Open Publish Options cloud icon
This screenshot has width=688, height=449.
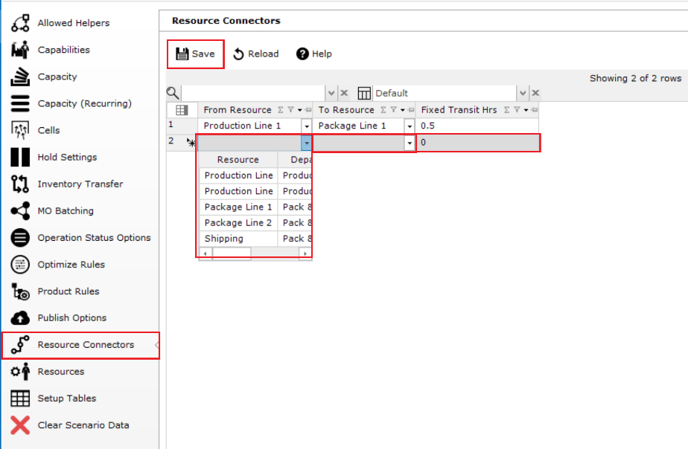[x=20, y=318]
